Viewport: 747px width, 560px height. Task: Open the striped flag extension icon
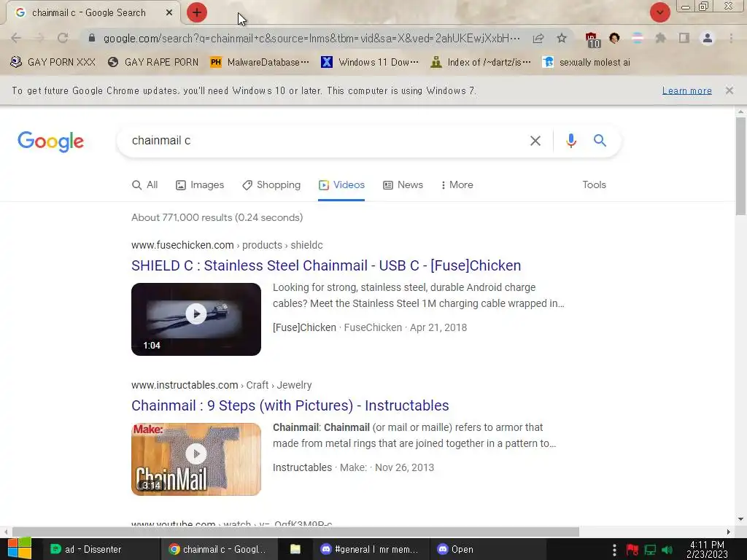click(638, 38)
